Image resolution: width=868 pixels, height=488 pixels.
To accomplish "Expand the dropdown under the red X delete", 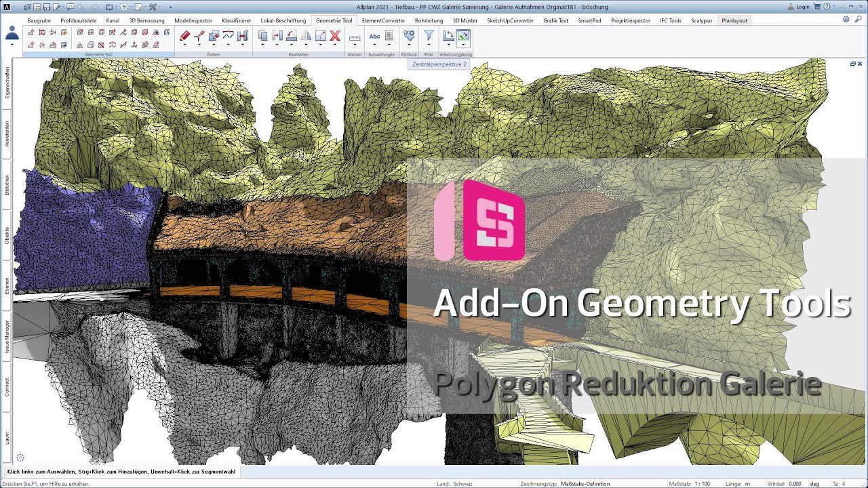I will tap(335, 45).
